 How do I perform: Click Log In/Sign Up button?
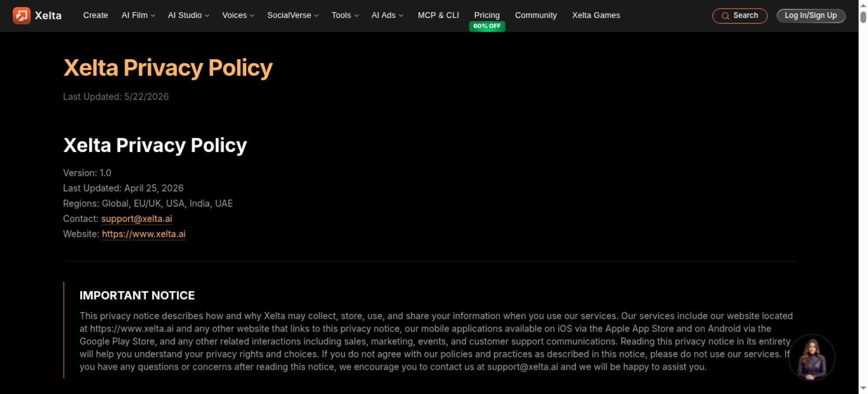[x=811, y=16]
